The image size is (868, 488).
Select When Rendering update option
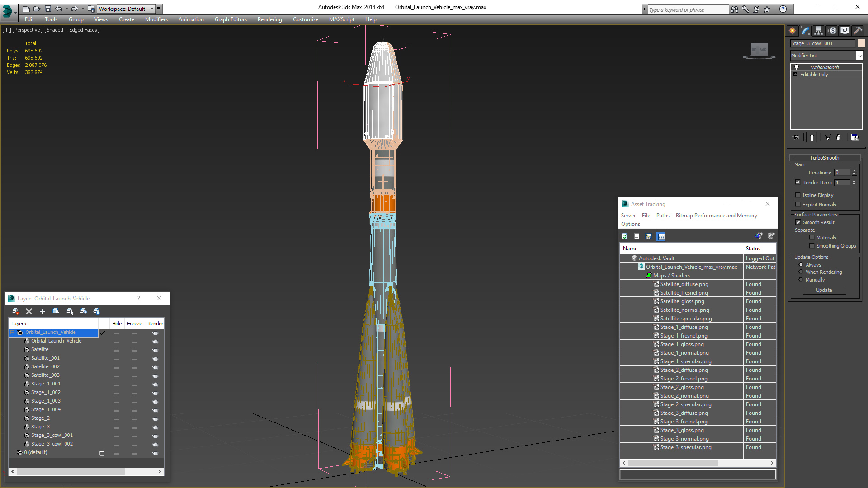(x=801, y=272)
